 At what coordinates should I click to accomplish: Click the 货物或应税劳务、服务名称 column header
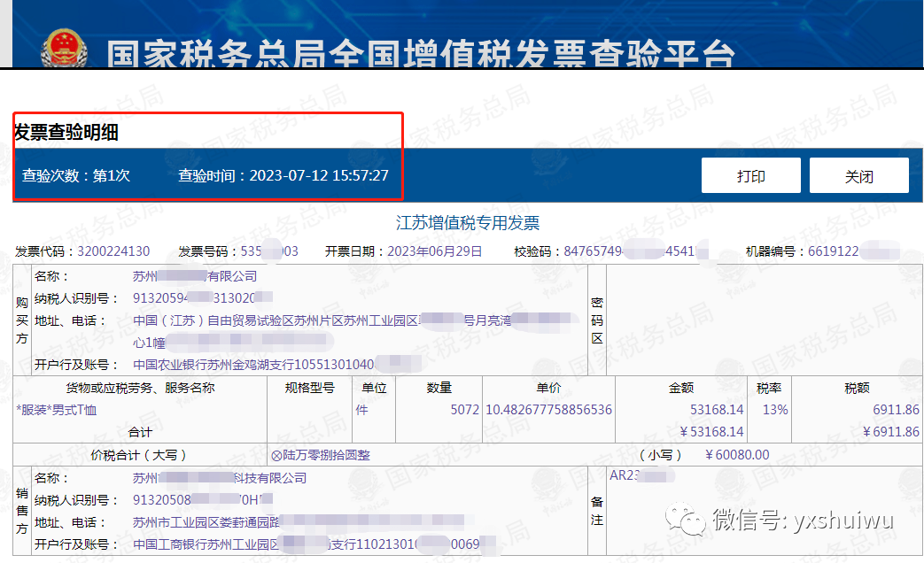(140, 388)
